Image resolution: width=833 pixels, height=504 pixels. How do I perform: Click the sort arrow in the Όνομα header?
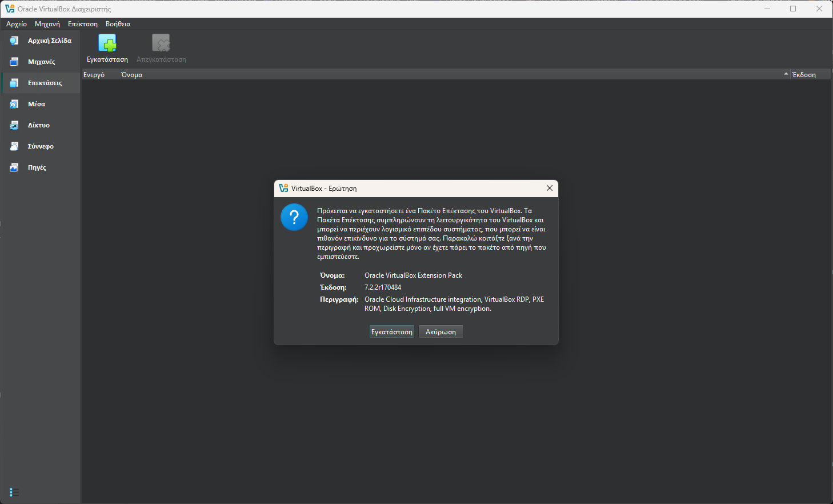[x=786, y=74]
